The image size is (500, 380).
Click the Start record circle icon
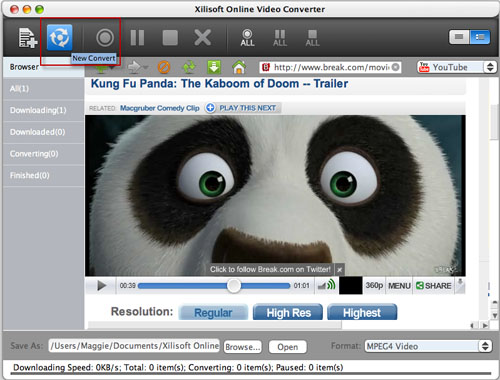point(105,37)
